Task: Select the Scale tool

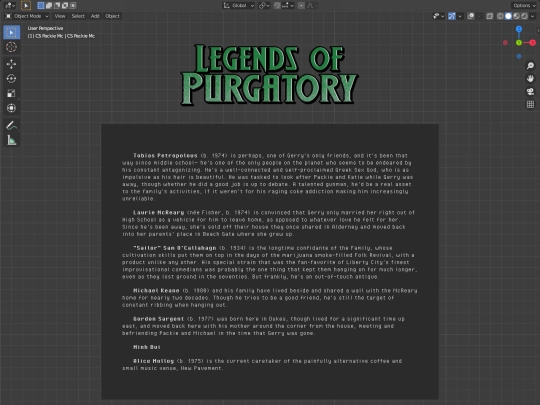Action: click(x=11, y=93)
